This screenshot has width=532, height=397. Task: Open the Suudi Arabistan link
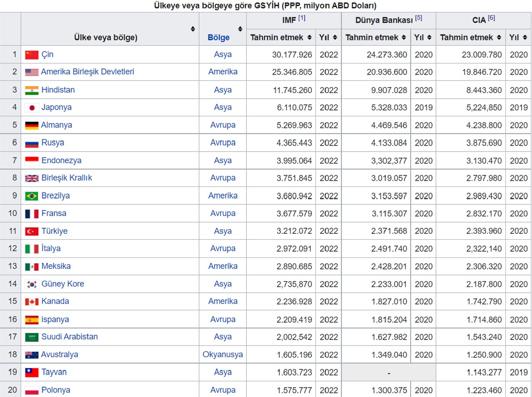tap(69, 337)
